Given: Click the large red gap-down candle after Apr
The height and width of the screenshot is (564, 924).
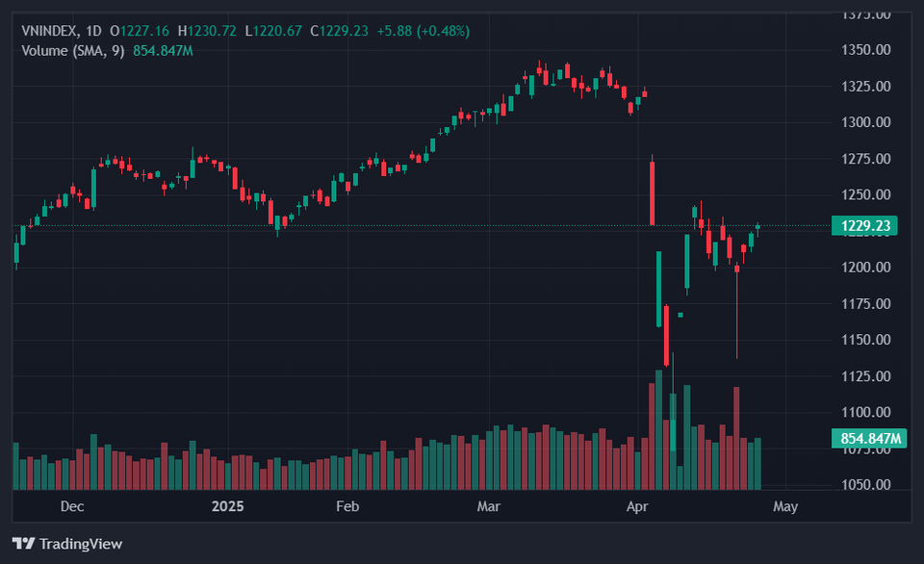Looking at the screenshot, I should click(652, 192).
